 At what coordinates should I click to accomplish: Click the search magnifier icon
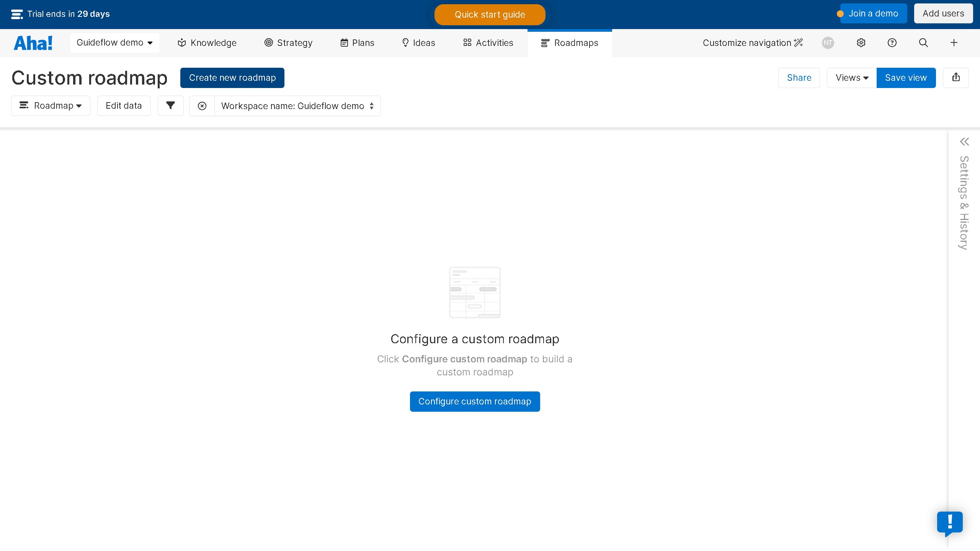(923, 43)
